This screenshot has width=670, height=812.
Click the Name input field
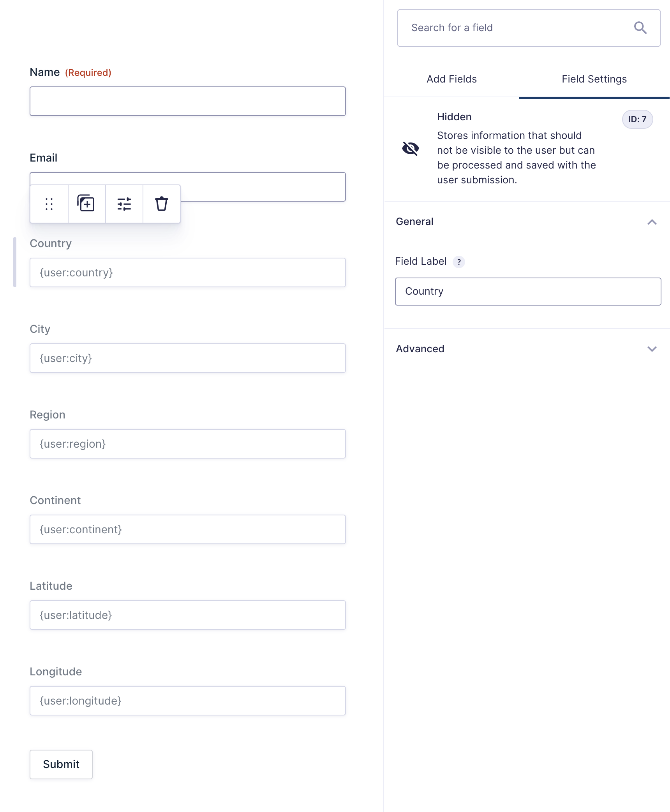pos(188,101)
